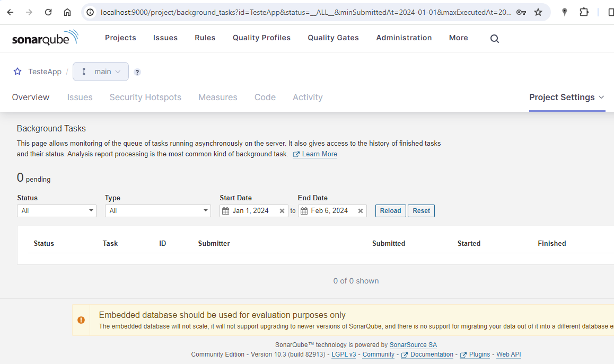Open Quality Gates in top navigation
Viewport: 614px width, 364px height.
click(x=333, y=38)
